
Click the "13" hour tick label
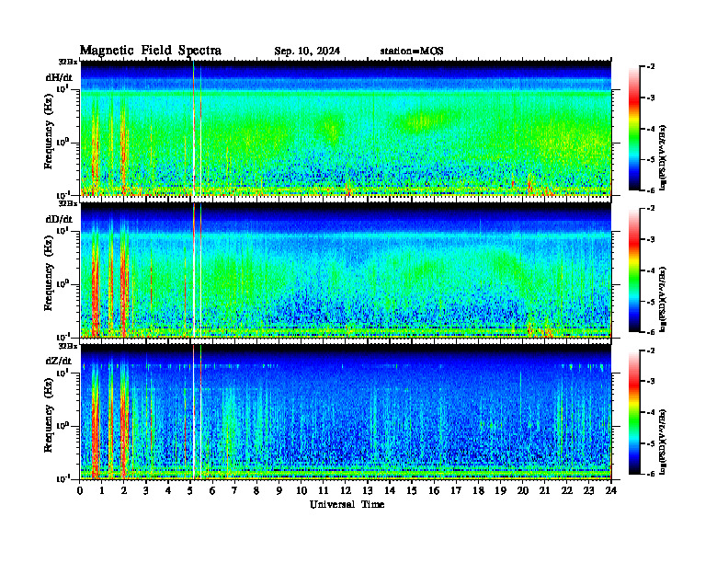(x=368, y=490)
